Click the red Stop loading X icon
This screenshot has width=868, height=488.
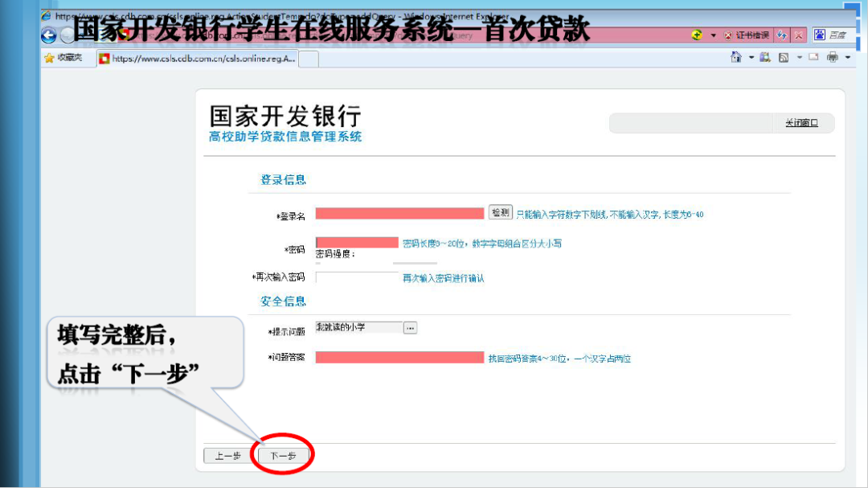coord(798,35)
